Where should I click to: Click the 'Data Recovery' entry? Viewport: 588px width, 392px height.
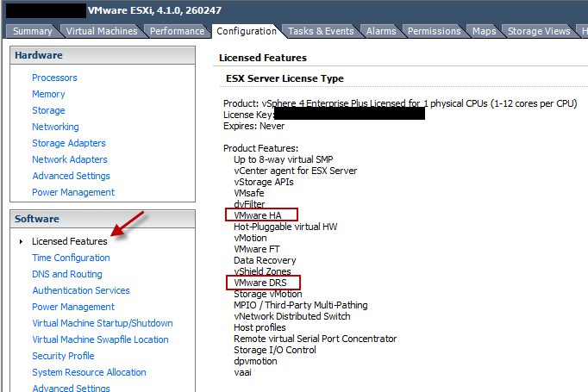[265, 260]
